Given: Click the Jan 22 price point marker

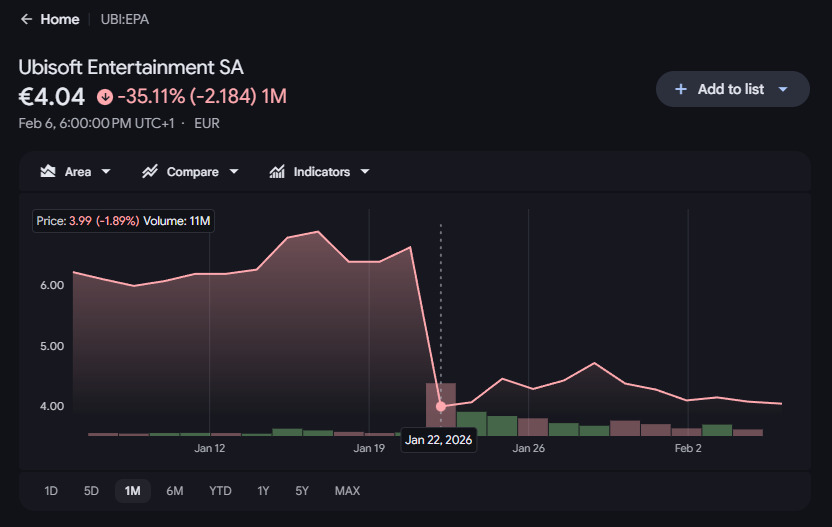Looking at the screenshot, I should pyautogui.click(x=440, y=407).
